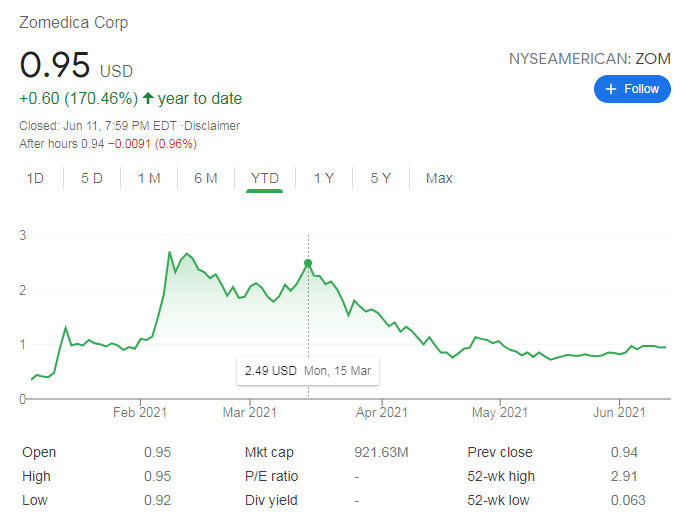Select the 5 D time range tab

(x=92, y=178)
